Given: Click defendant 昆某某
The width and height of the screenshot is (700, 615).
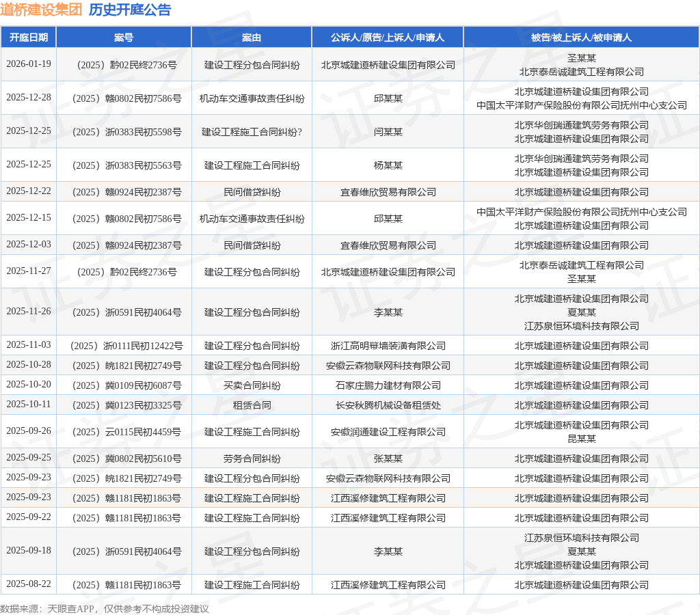Looking at the screenshot, I should [581, 439].
